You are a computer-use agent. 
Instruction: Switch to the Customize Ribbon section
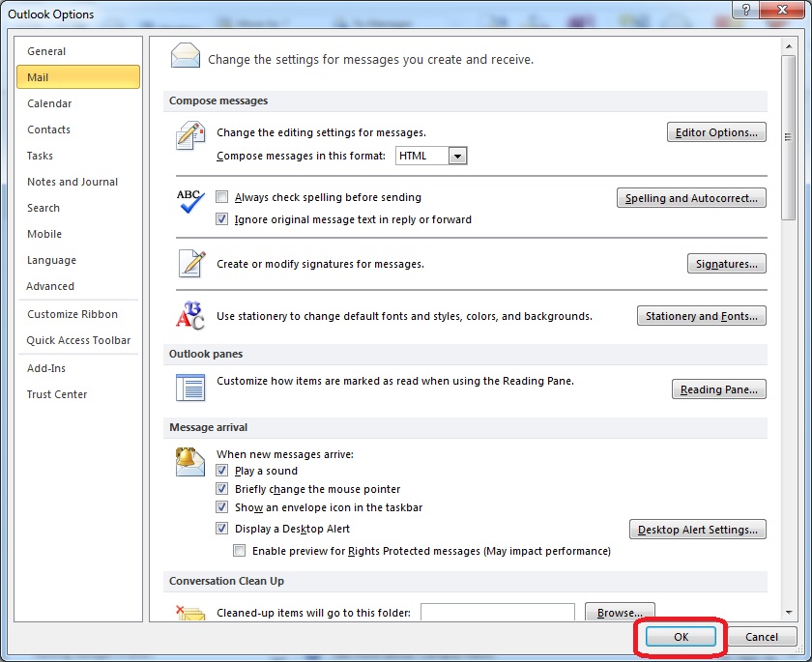point(72,314)
